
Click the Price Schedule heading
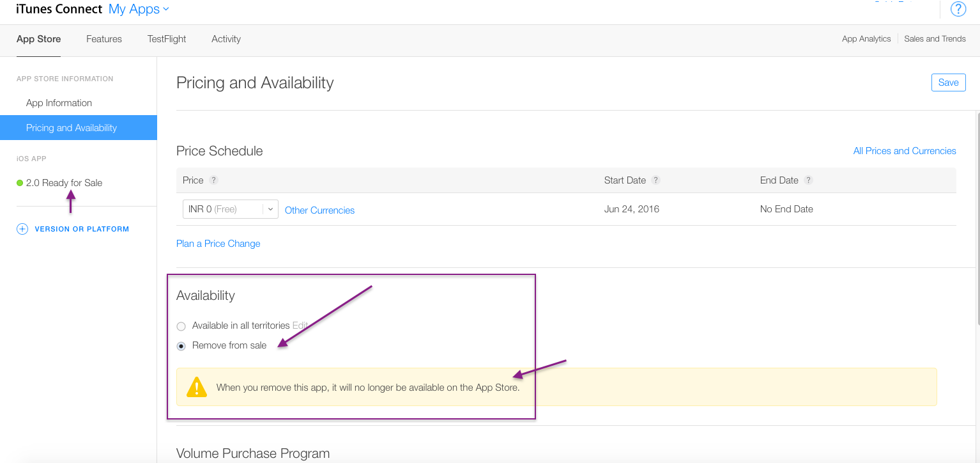coord(220,151)
